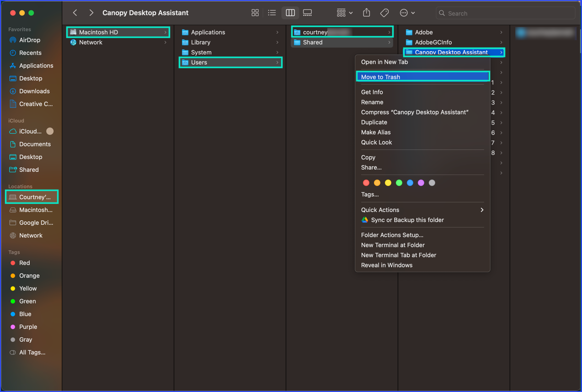Open Desktop under iCloud
This screenshot has width=582, height=392.
31,157
